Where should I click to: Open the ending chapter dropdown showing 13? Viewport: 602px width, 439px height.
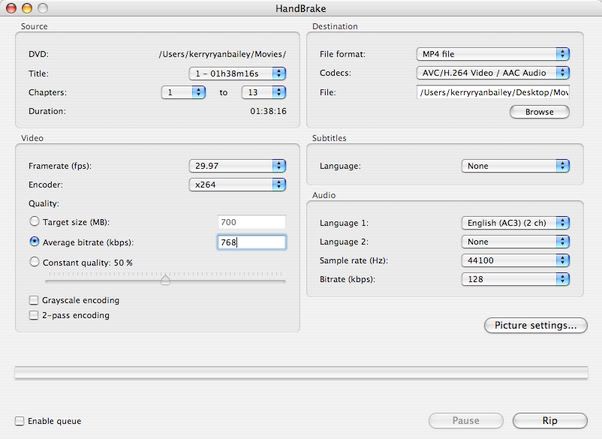click(264, 92)
